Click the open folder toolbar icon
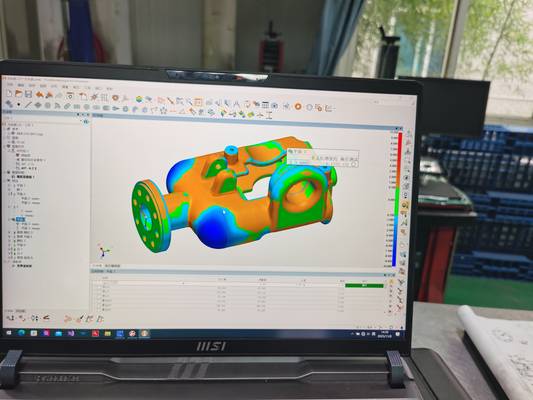Viewport: 533px width, 400px height. pyautogui.click(x=19, y=94)
